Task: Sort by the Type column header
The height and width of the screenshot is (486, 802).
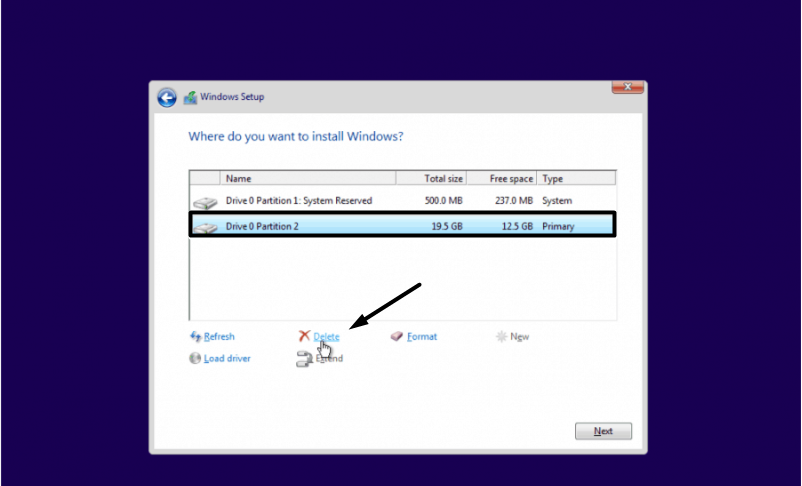Action: [576, 179]
